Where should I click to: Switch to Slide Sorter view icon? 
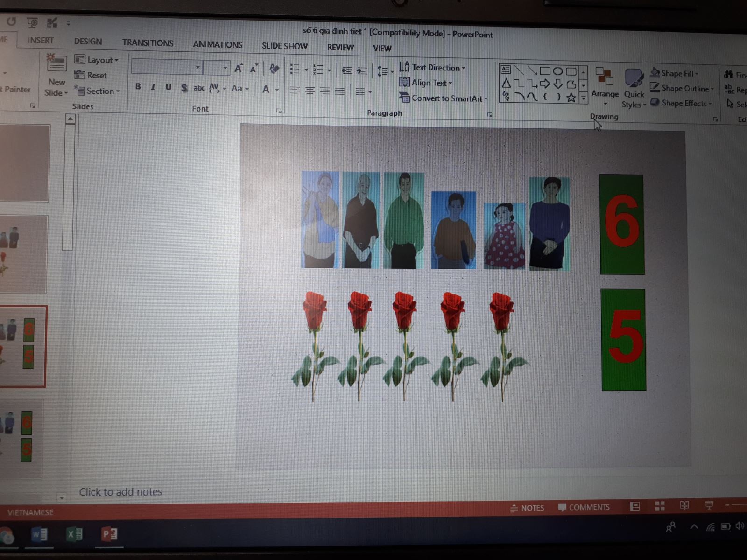(x=660, y=506)
